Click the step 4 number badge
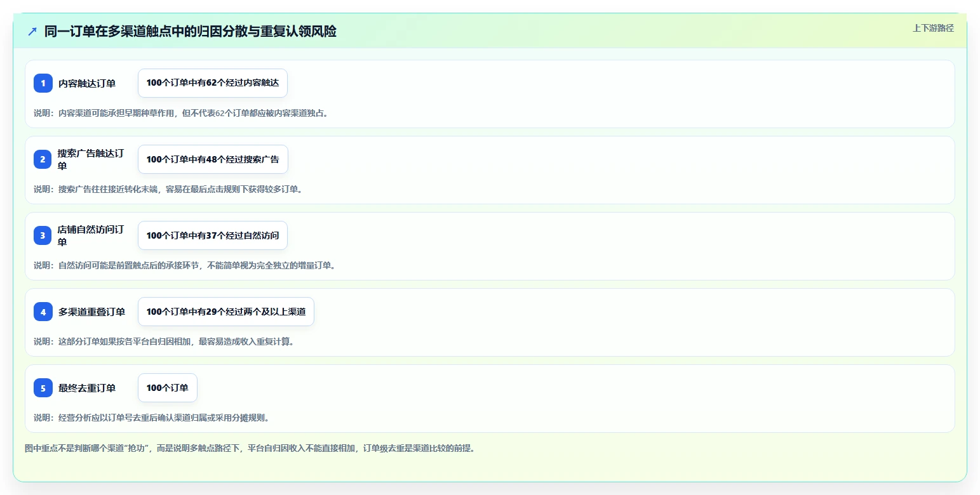Viewport: 980px width, 495px height. click(x=43, y=312)
